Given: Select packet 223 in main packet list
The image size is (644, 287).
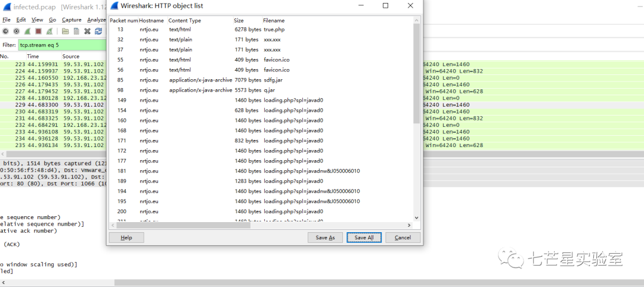Looking at the screenshot, I should click(x=54, y=64).
